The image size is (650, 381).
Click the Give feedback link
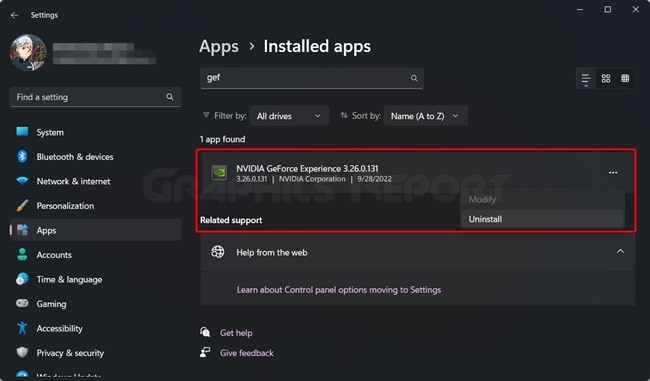[x=247, y=353]
